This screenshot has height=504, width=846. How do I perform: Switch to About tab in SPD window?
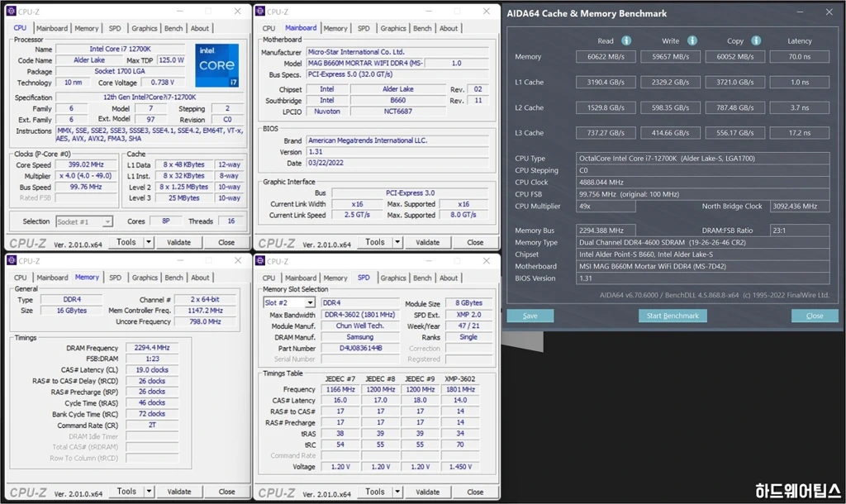coord(449,278)
